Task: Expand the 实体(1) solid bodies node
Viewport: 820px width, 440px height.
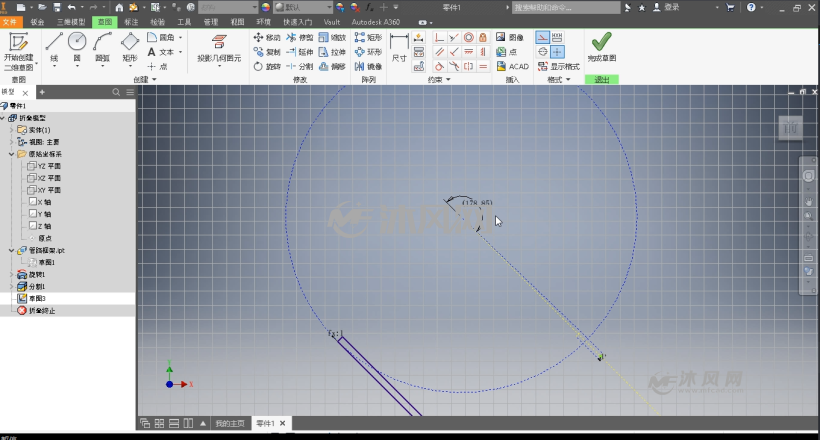Action: tap(12, 130)
